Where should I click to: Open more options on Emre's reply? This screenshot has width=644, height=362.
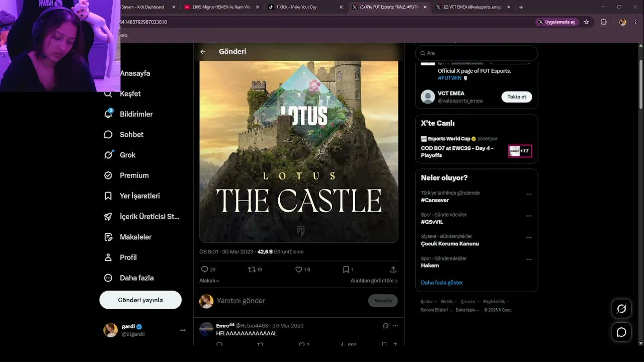click(395, 326)
